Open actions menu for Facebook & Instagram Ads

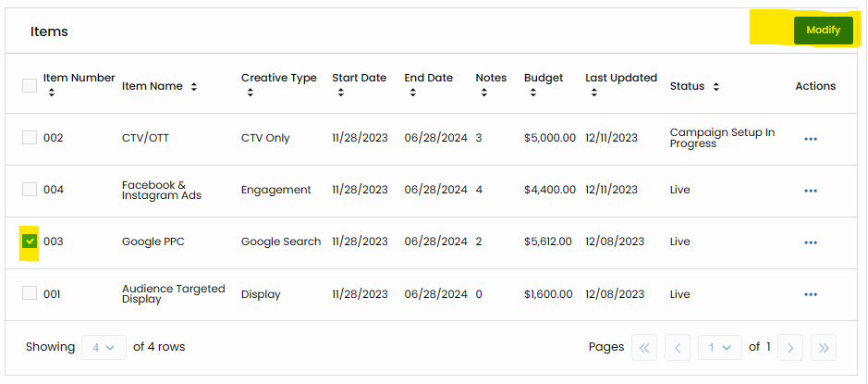click(x=811, y=191)
